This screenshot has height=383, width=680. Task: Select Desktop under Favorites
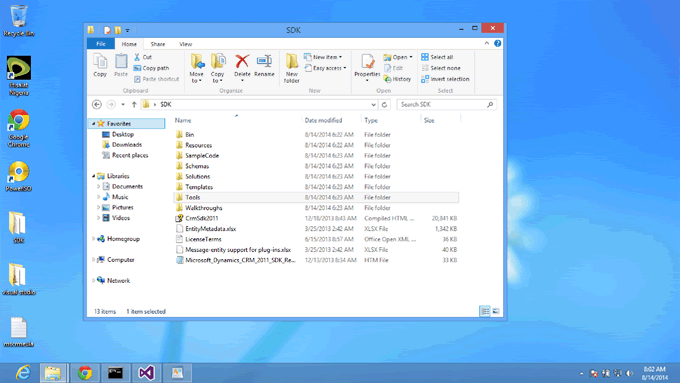coord(118,134)
